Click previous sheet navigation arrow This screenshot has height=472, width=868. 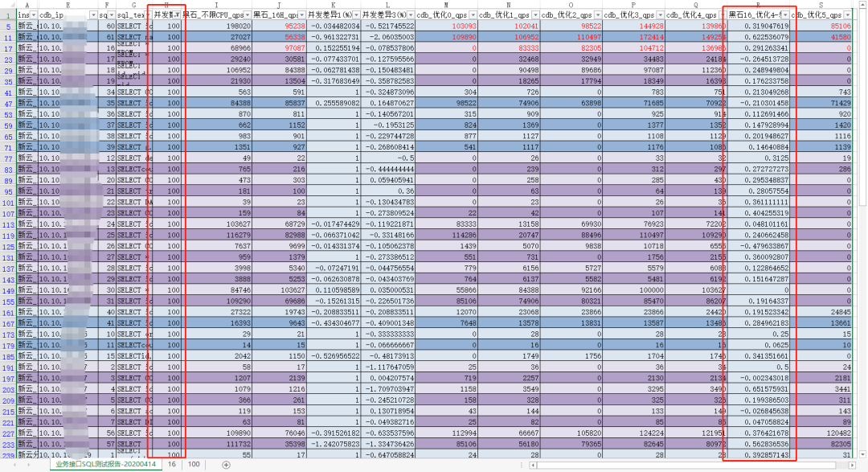click(x=15, y=465)
